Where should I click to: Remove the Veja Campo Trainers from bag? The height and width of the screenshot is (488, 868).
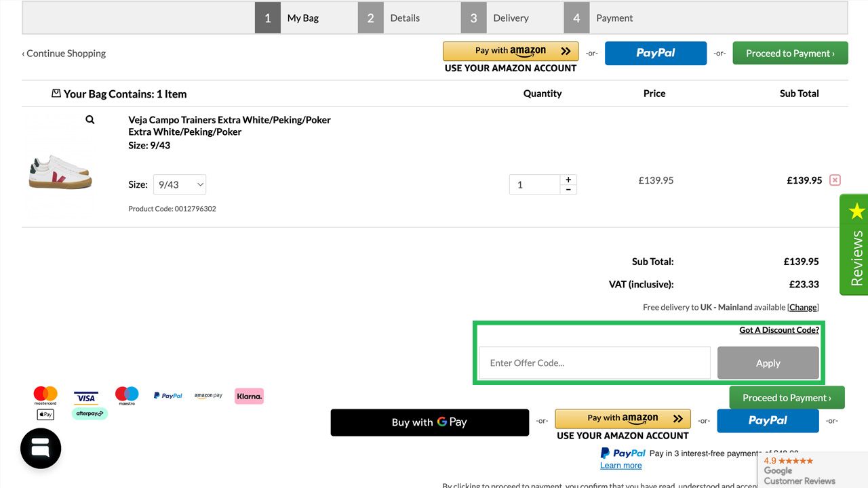[x=835, y=180]
